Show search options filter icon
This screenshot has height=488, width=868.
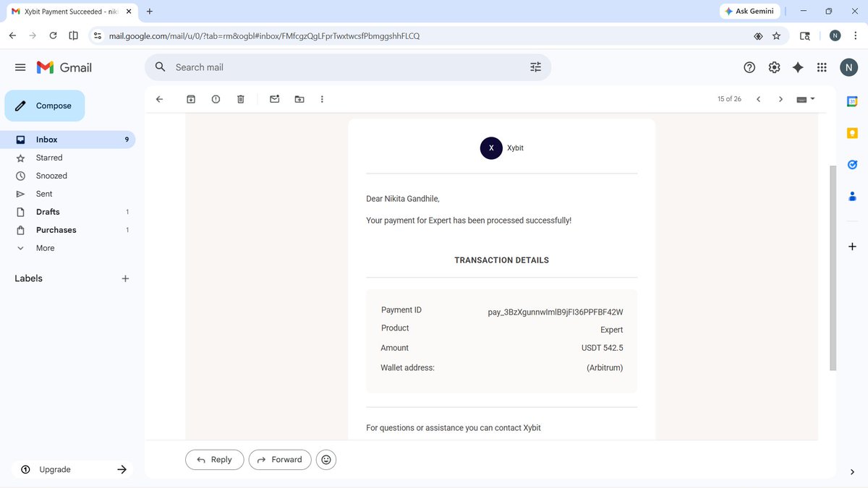click(x=535, y=67)
